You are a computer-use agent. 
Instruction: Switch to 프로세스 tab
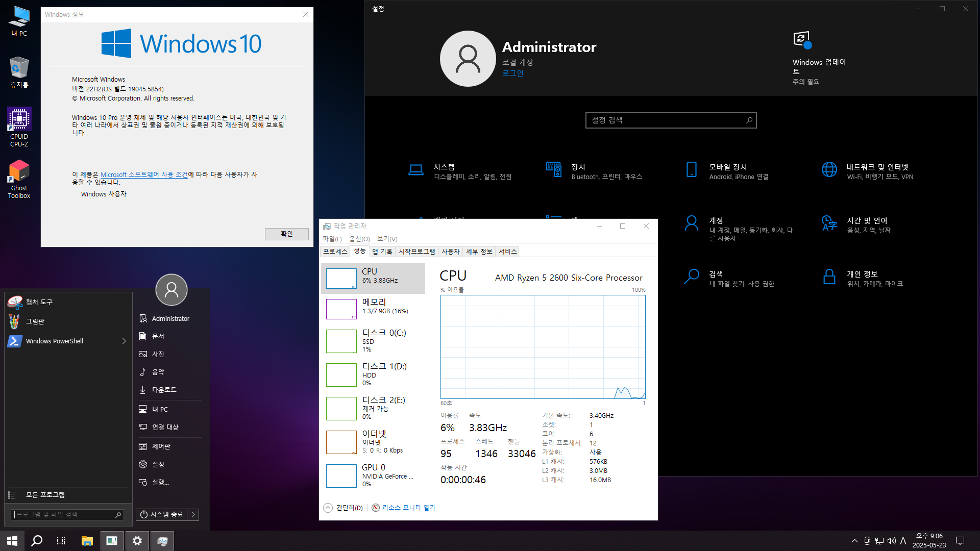(x=335, y=252)
